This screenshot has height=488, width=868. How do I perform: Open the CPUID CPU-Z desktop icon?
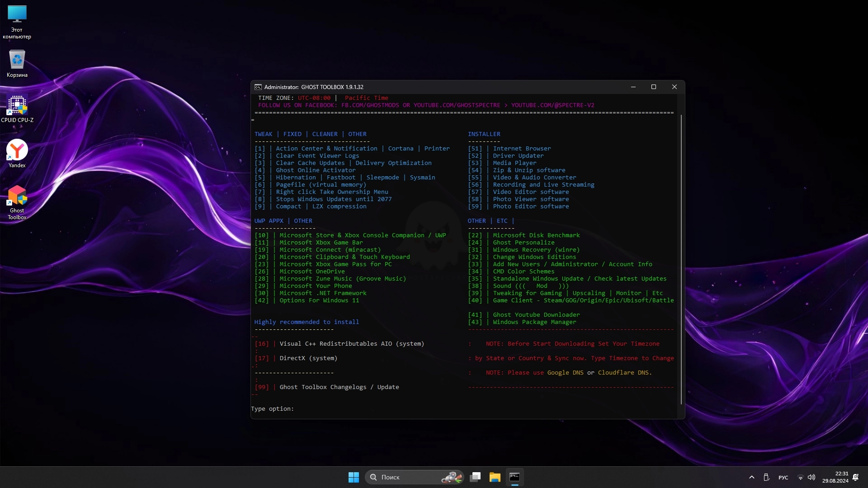(x=17, y=108)
